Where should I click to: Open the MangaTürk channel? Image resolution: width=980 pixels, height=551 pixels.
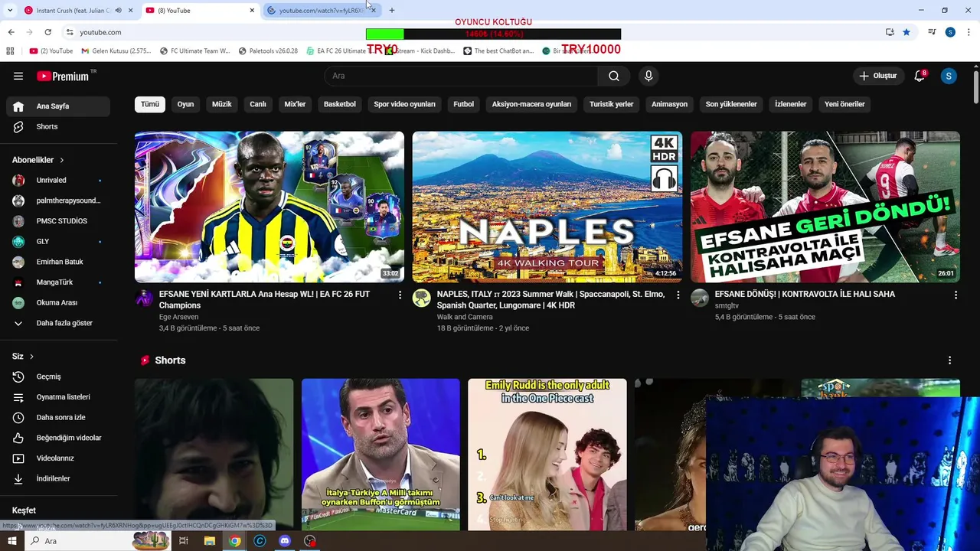tap(58, 282)
